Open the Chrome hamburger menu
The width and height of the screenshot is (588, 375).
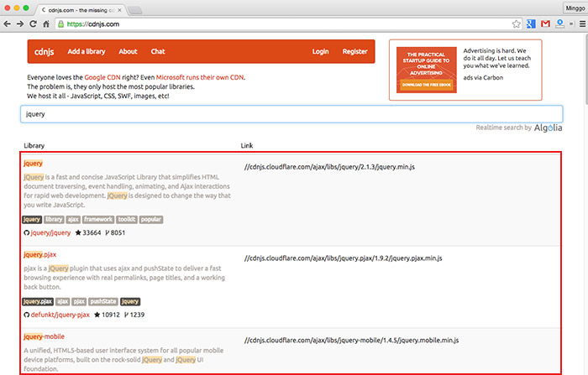582,24
